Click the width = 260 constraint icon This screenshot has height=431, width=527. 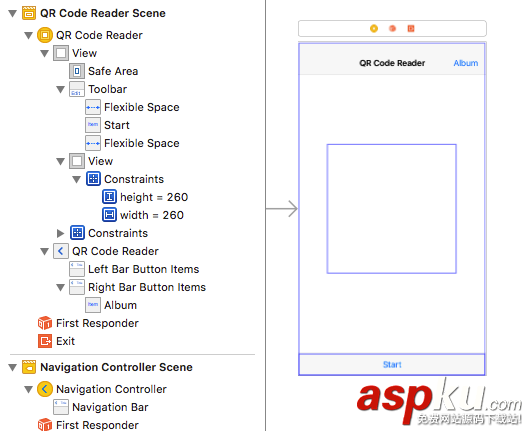109,215
